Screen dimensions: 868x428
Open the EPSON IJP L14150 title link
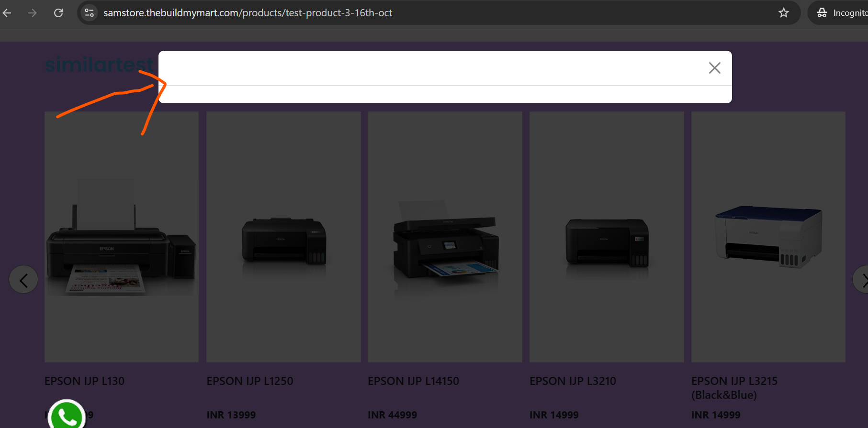click(x=414, y=381)
